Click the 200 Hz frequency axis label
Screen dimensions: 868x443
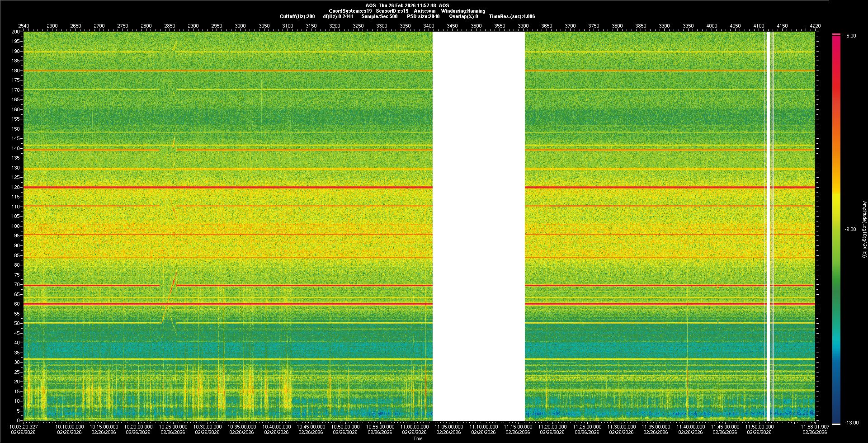pyautogui.click(x=15, y=32)
